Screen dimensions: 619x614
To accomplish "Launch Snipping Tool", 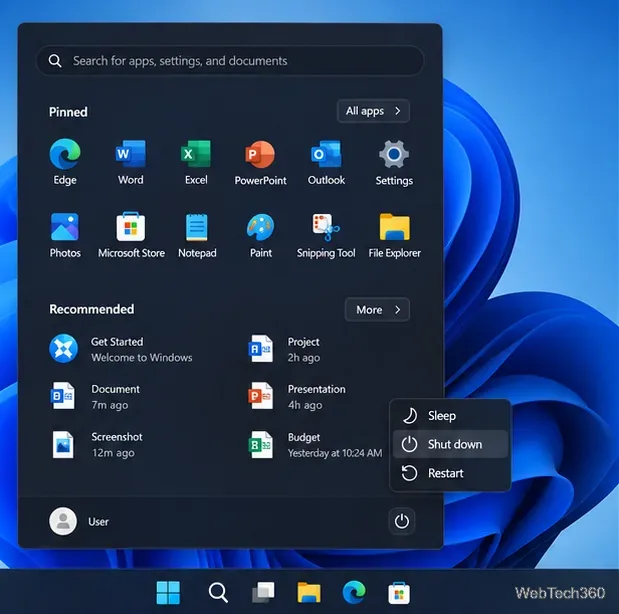I will click(x=326, y=235).
